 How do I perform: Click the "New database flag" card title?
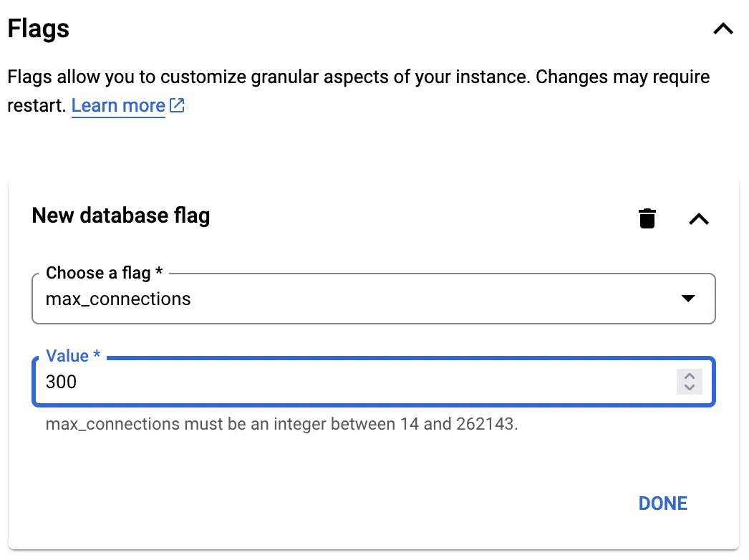tap(121, 216)
